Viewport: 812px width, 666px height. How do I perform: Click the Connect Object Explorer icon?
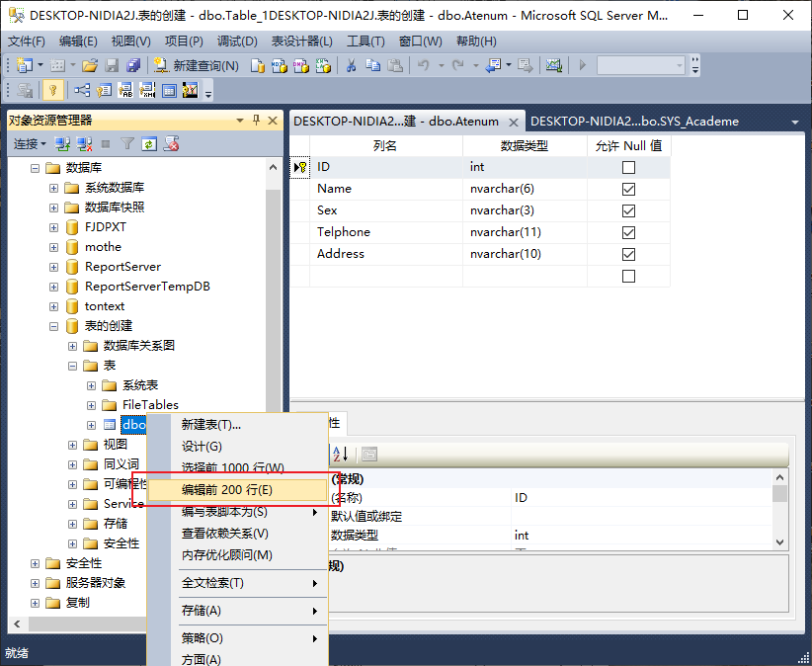tap(62, 143)
